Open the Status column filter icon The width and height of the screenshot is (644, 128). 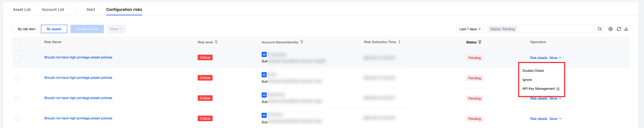480,42
